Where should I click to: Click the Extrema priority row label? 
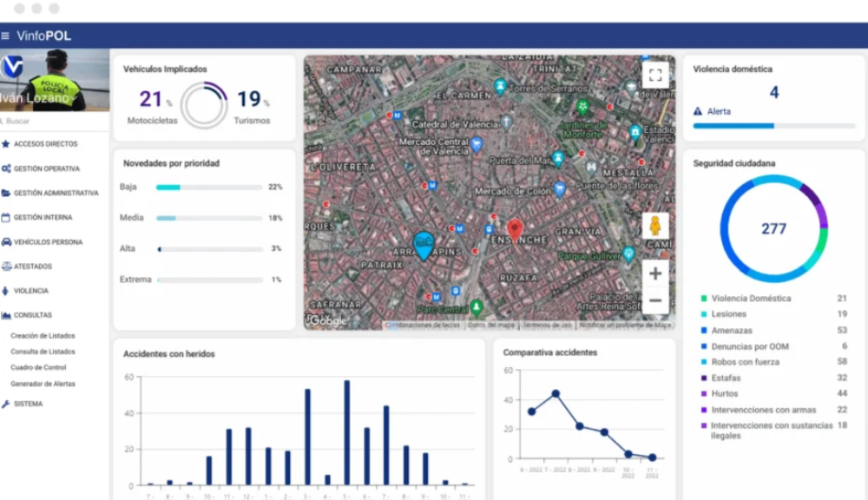coord(135,280)
